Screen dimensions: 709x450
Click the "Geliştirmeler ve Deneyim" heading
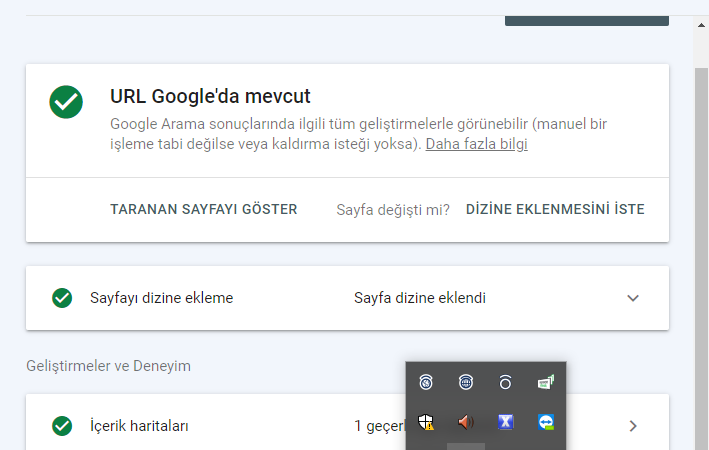coord(109,366)
